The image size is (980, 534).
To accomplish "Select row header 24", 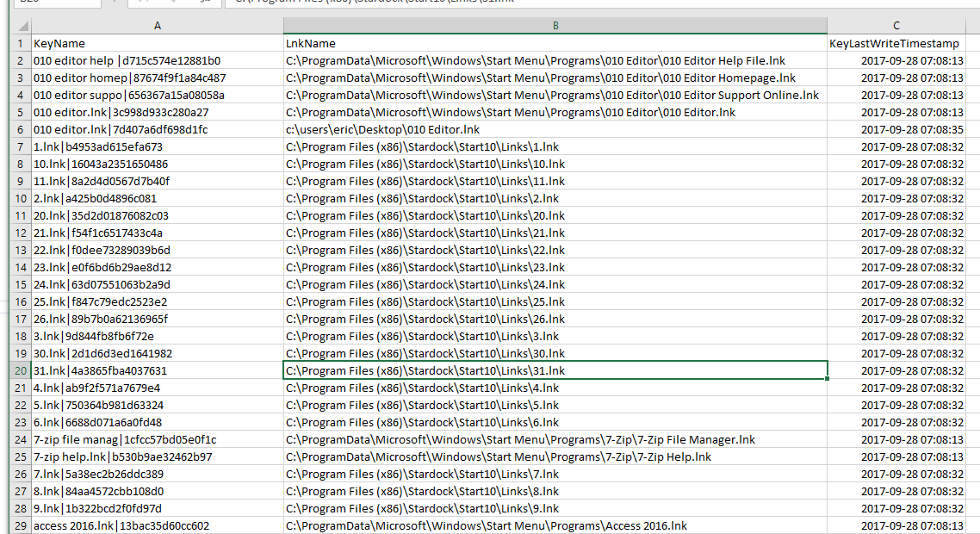I will point(21,439).
